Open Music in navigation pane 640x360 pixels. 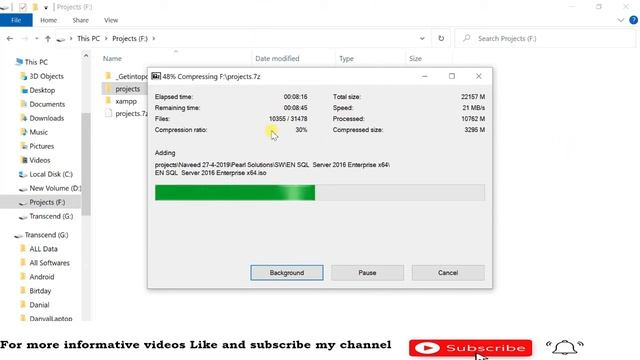point(38,132)
